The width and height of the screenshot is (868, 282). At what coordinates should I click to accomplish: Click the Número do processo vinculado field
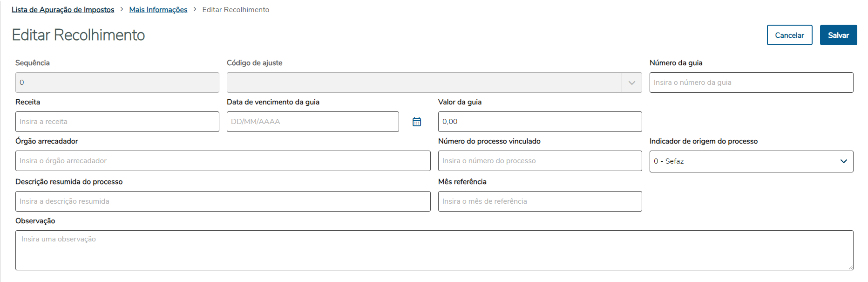[x=540, y=161]
